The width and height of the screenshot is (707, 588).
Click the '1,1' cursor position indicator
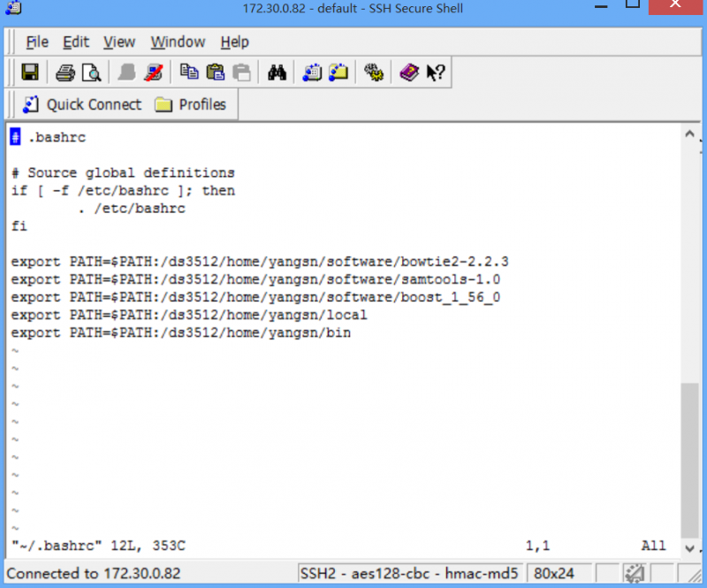pos(538,546)
